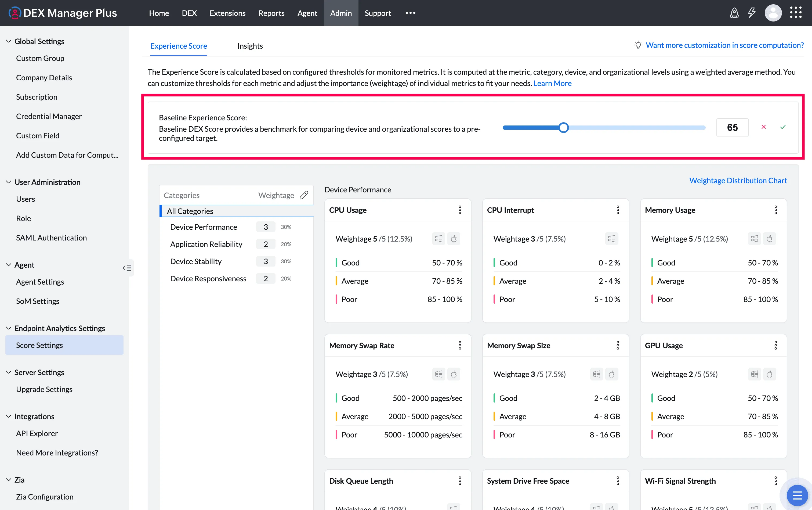Select the Device Stability category
This screenshot has width=812, height=510.
(196, 261)
